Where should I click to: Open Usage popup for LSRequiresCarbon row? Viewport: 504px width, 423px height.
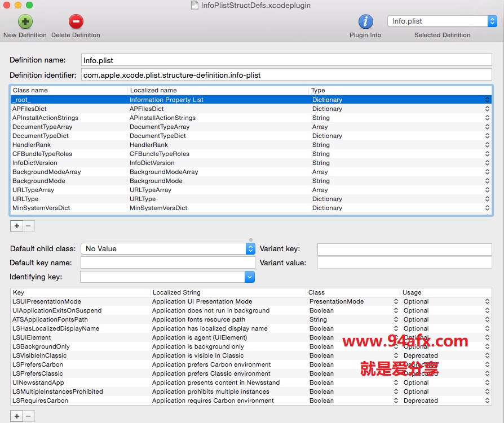pyautogui.click(x=487, y=400)
